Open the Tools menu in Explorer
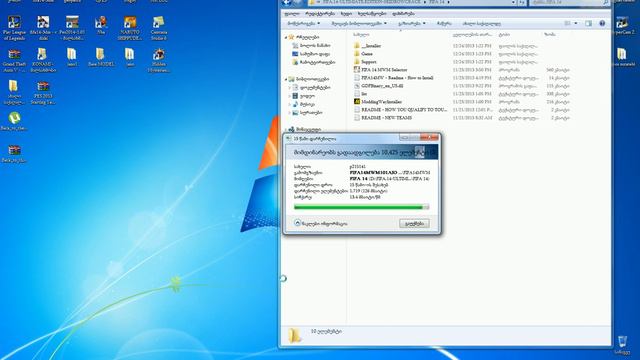This screenshot has width=640, height=360. (372, 13)
